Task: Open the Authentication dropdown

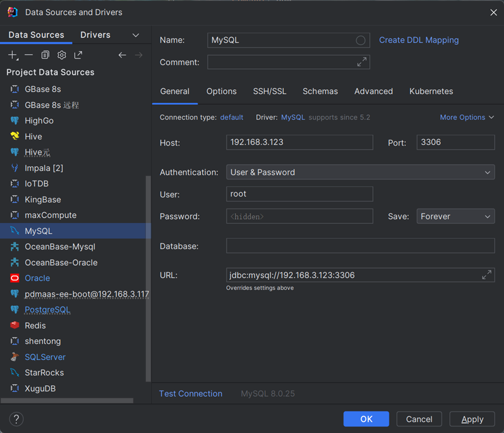Action: coord(360,173)
